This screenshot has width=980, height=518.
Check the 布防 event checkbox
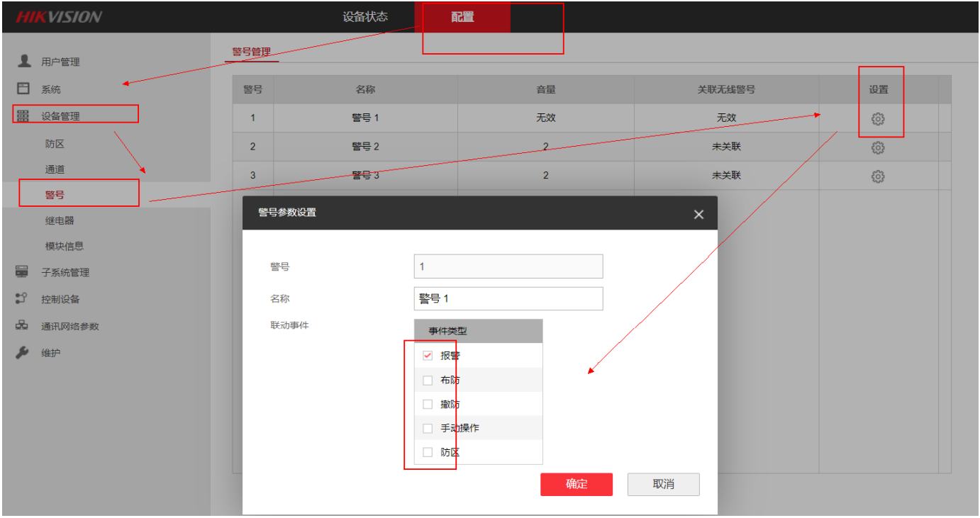tap(428, 381)
